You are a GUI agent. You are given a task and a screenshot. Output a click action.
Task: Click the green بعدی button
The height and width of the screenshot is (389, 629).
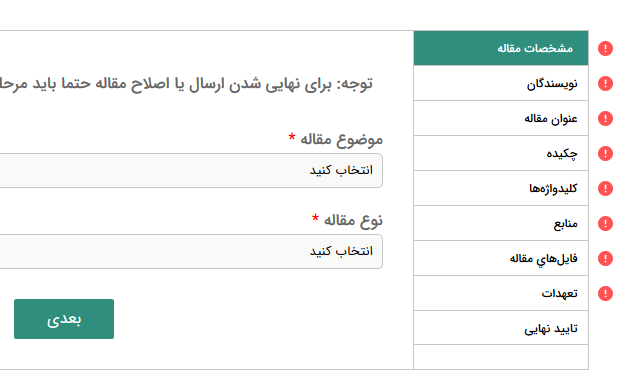click(x=64, y=319)
